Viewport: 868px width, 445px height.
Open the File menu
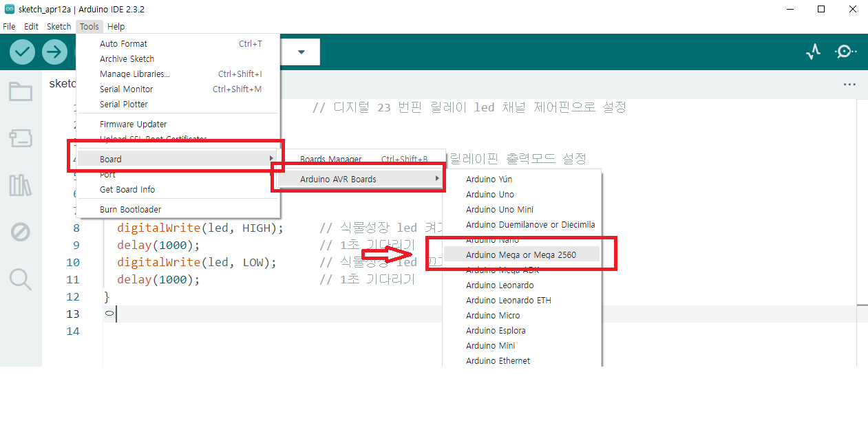point(9,26)
